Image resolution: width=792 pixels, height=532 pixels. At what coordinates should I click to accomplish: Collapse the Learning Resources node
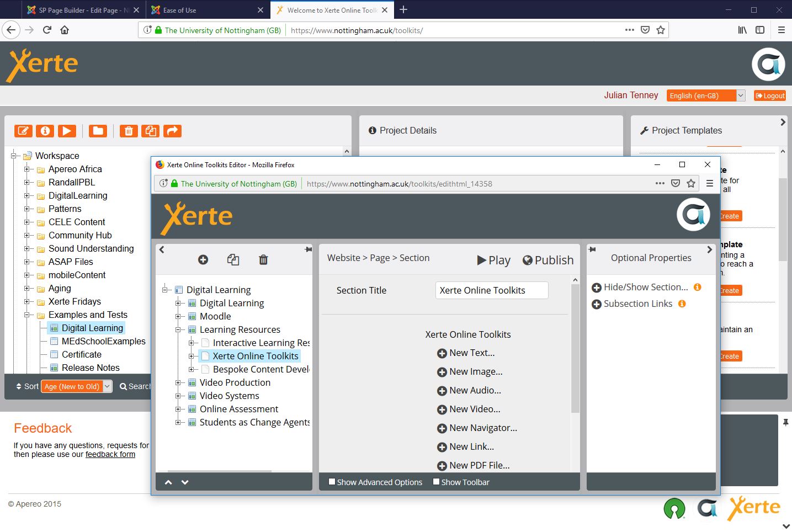pos(178,329)
